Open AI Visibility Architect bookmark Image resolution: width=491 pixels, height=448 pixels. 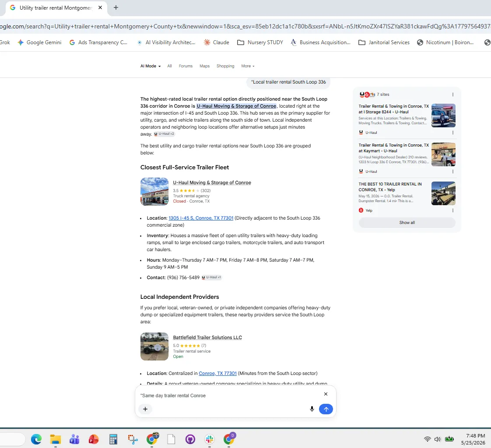click(x=166, y=42)
